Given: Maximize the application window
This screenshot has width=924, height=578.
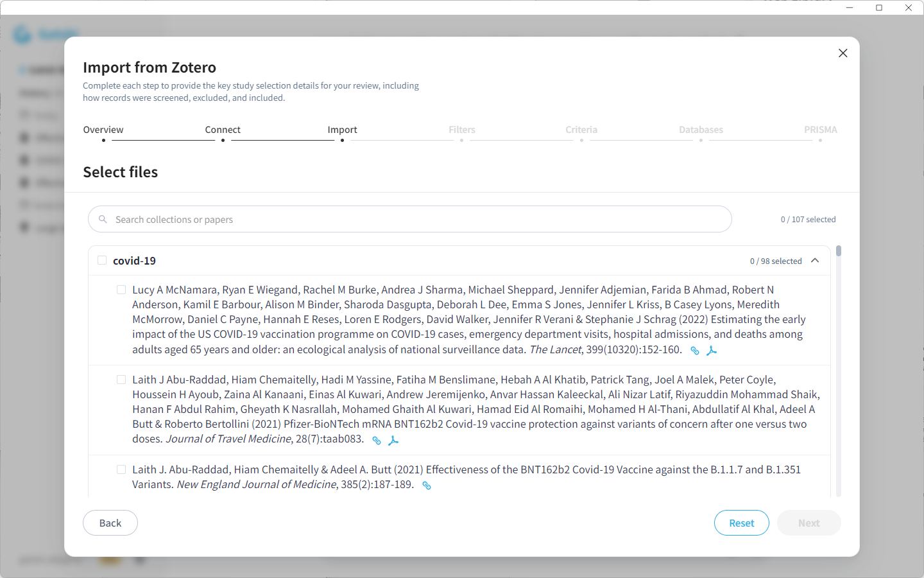Looking at the screenshot, I should click(879, 8).
